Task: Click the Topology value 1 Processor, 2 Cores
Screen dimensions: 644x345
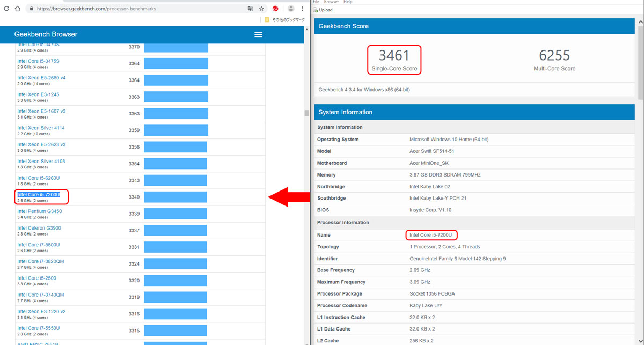Action: pos(445,247)
